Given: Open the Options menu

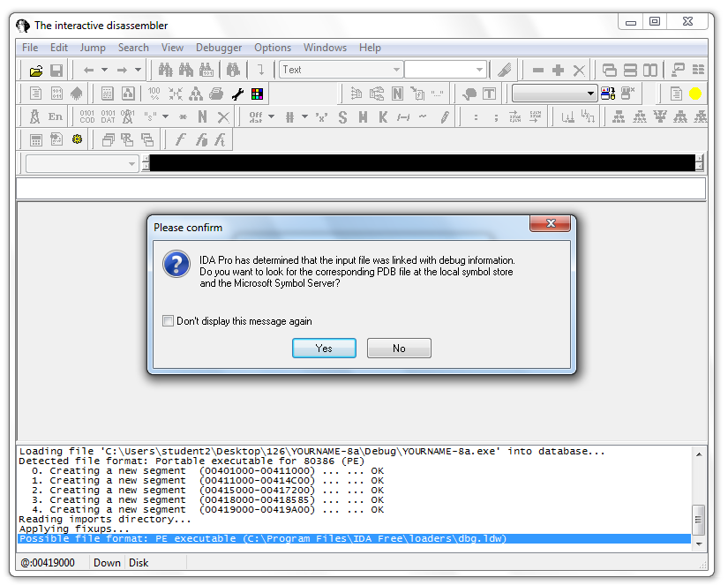Looking at the screenshot, I should [x=273, y=48].
